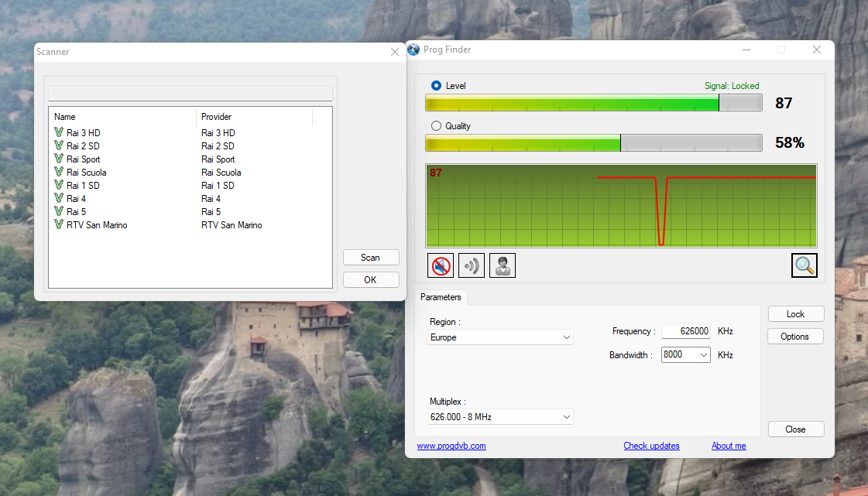Image resolution: width=868 pixels, height=496 pixels.
Task: Open Options in Prog Finder
Action: [795, 337]
